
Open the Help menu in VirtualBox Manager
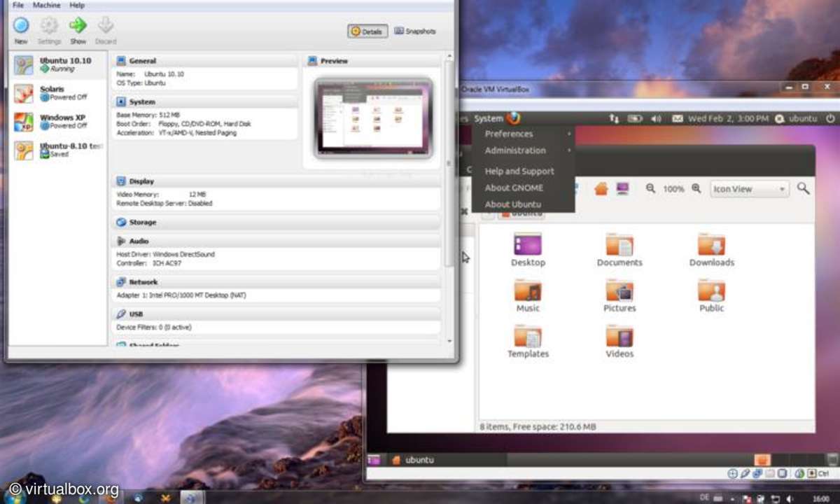(76, 5)
